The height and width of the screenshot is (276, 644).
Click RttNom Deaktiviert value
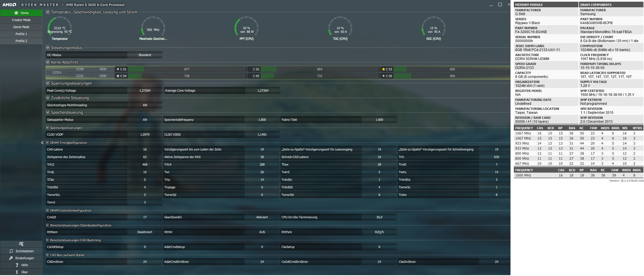tap(145, 232)
